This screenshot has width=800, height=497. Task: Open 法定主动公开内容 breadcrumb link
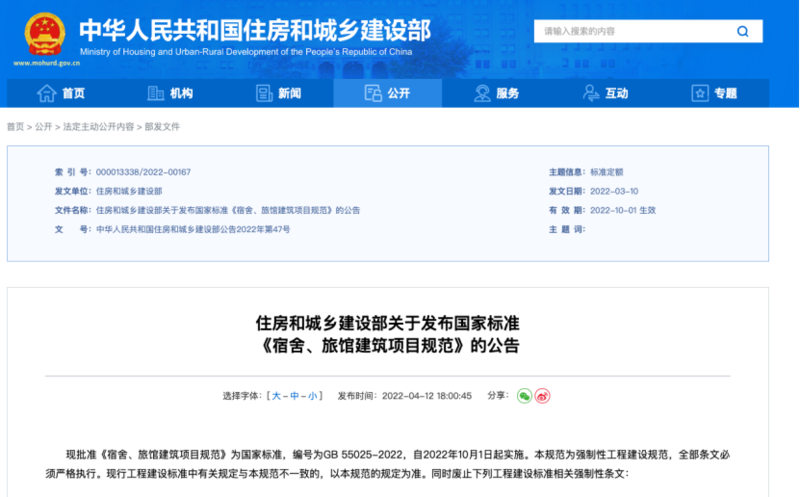pyautogui.click(x=98, y=127)
